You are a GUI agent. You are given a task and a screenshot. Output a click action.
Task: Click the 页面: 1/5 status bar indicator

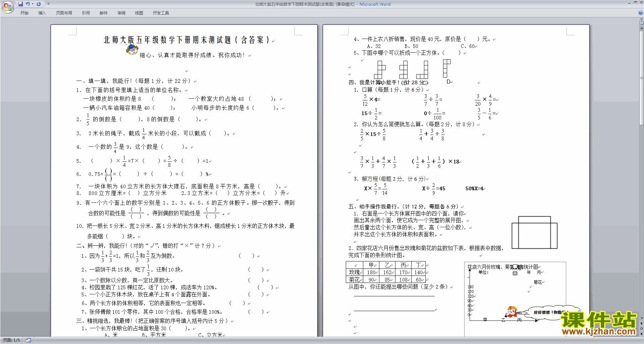11,340
